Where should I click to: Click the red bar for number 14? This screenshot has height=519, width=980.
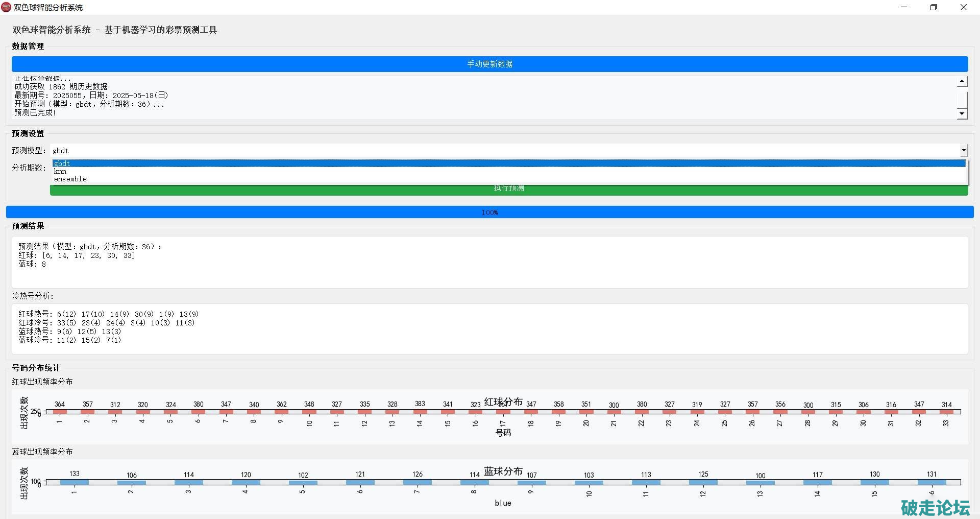[420, 412]
